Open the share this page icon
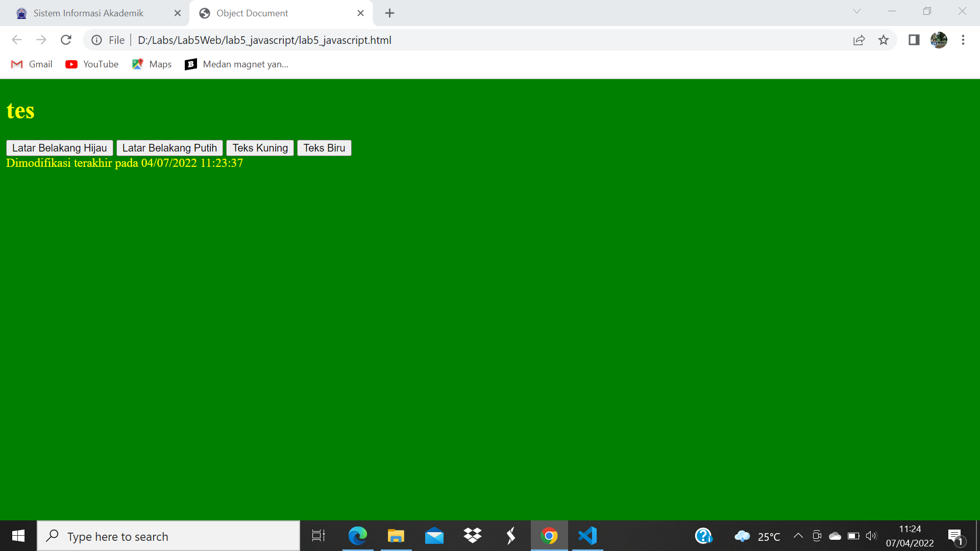The image size is (980, 551). (x=860, y=40)
